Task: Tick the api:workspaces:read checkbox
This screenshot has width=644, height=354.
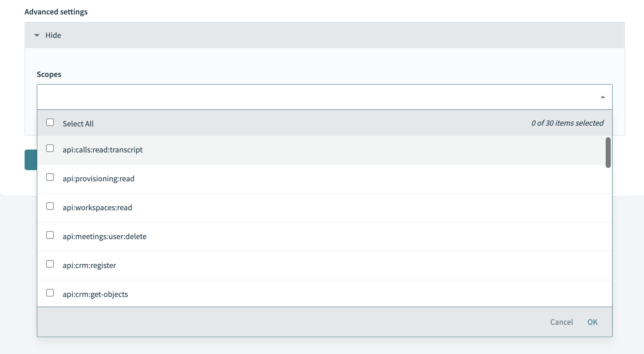Action: pyautogui.click(x=50, y=206)
